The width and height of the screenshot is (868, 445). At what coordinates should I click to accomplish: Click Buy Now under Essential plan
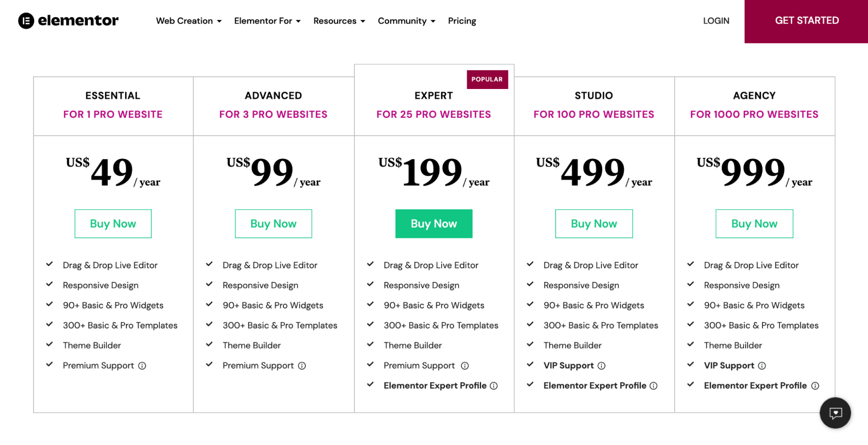pyautogui.click(x=113, y=224)
